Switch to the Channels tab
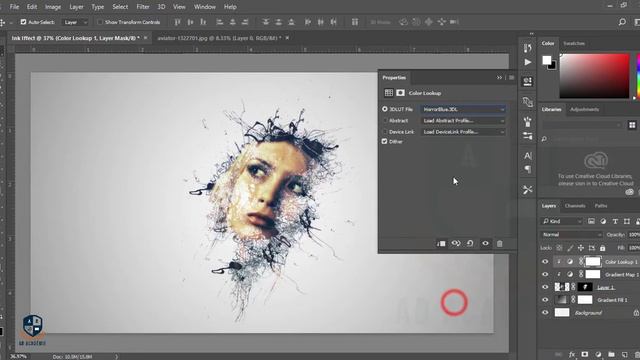The width and height of the screenshot is (640, 360). coord(575,206)
